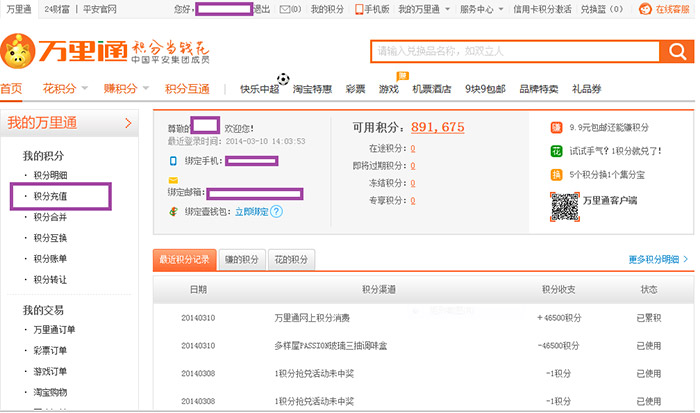Switch to the 最近积分记录 tab
Screen dimensions: 700x413
(184, 260)
